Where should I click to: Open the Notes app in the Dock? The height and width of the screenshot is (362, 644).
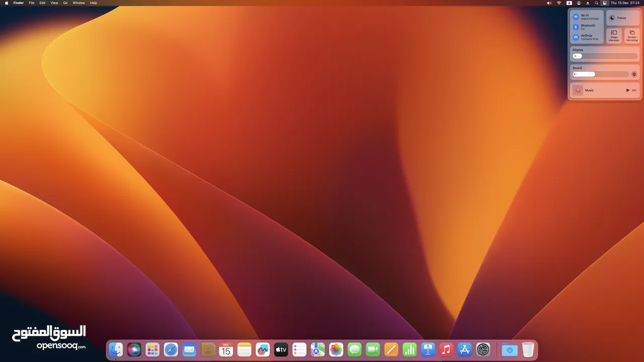point(244,349)
